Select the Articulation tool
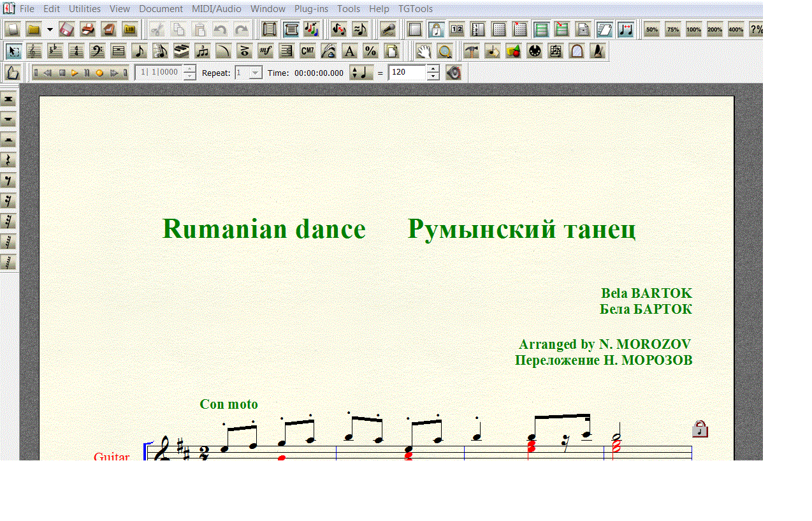This screenshot has width=812, height=521. click(244, 51)
